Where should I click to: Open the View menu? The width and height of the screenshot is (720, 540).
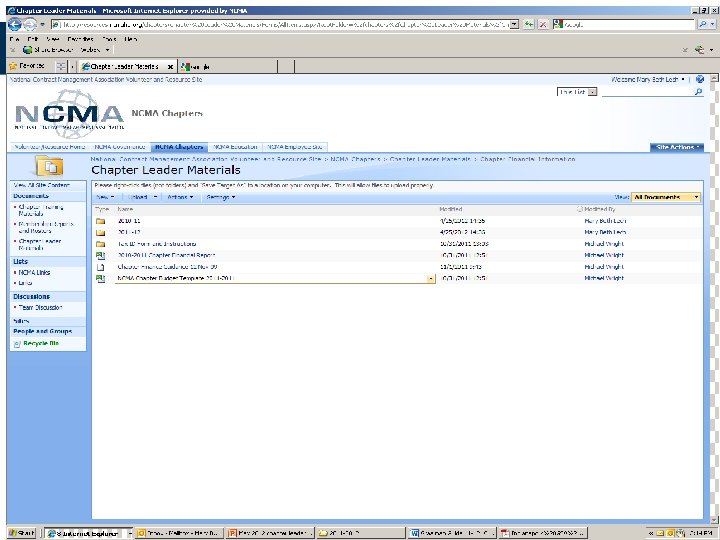point(52,39)
